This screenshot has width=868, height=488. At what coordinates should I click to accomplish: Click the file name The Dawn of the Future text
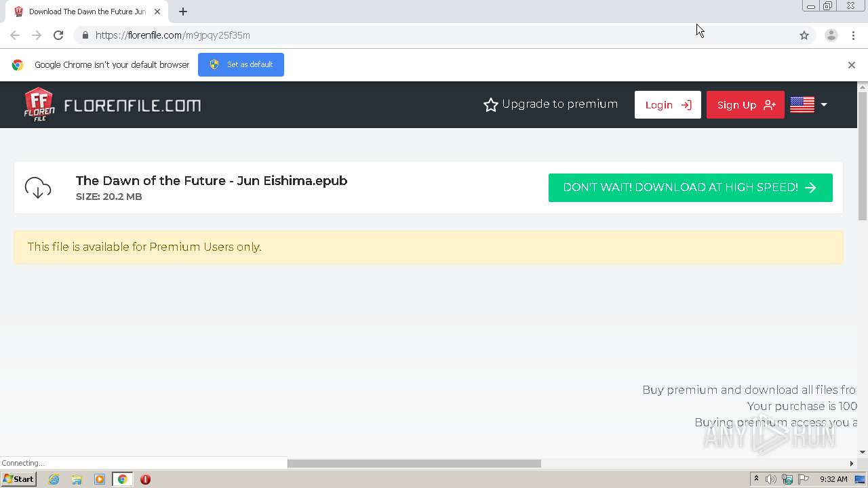click(212, 180)
